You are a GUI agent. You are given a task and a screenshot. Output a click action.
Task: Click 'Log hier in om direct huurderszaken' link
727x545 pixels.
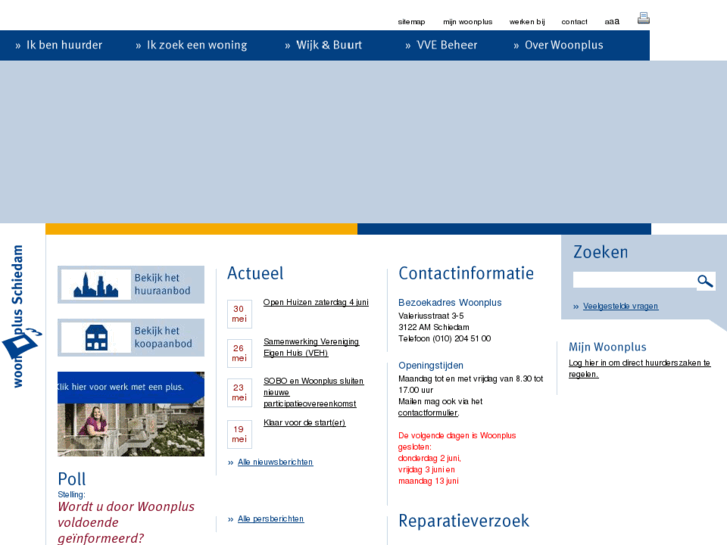pos(639,369)
